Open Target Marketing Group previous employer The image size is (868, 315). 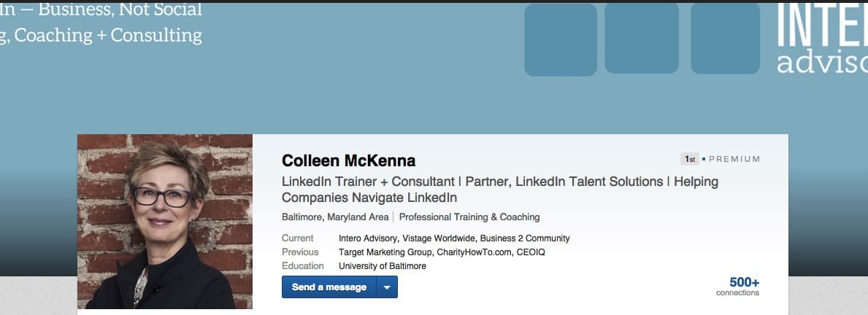(x=385, y=252)
